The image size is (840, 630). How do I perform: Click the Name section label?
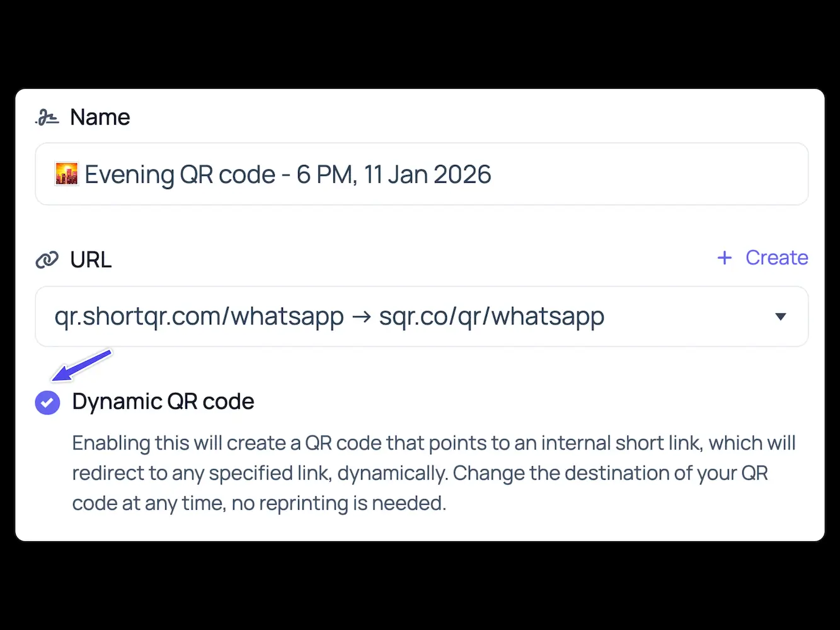[100, 117]
